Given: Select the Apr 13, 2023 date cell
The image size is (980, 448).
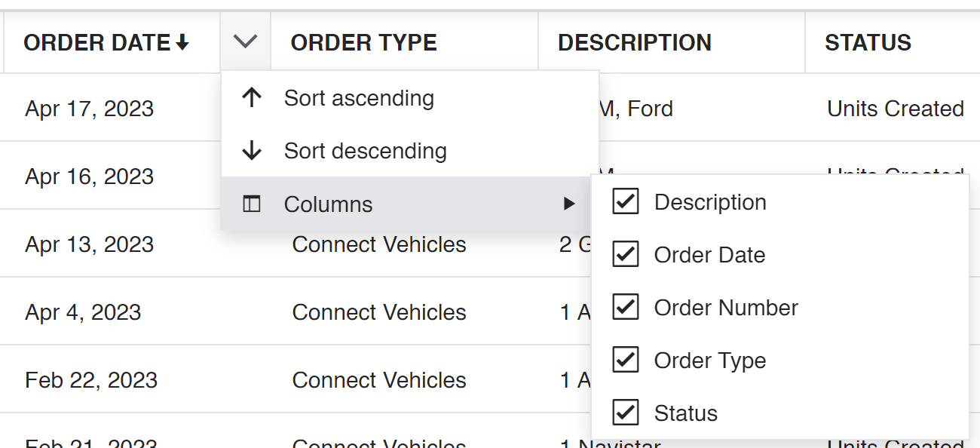Looking at the screenshot, I should coord(89,244).
